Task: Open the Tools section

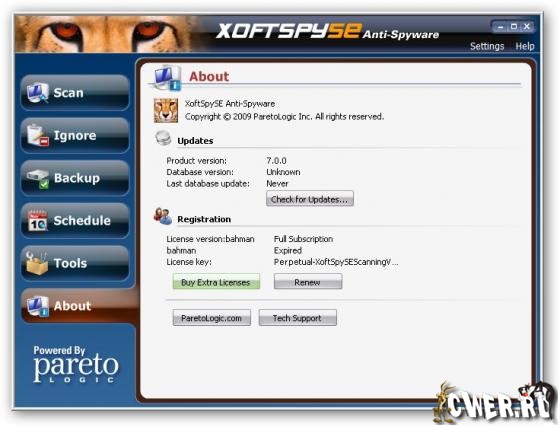Action: (x=75, y=263)
